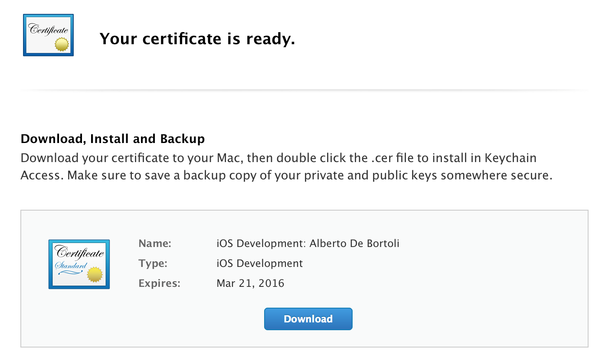Click the horizontal divider below the header
602x364 pixels.
pyautogui.click(x=301, y=89)
